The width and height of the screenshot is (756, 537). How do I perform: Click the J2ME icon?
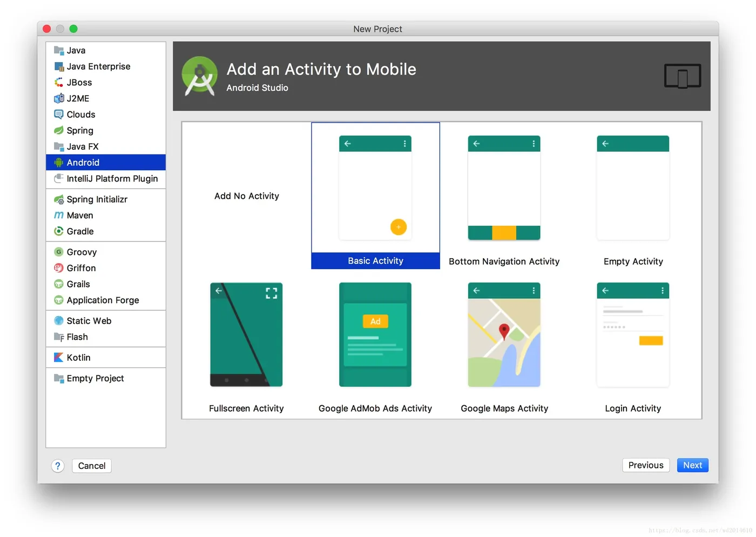coord(59,98)
